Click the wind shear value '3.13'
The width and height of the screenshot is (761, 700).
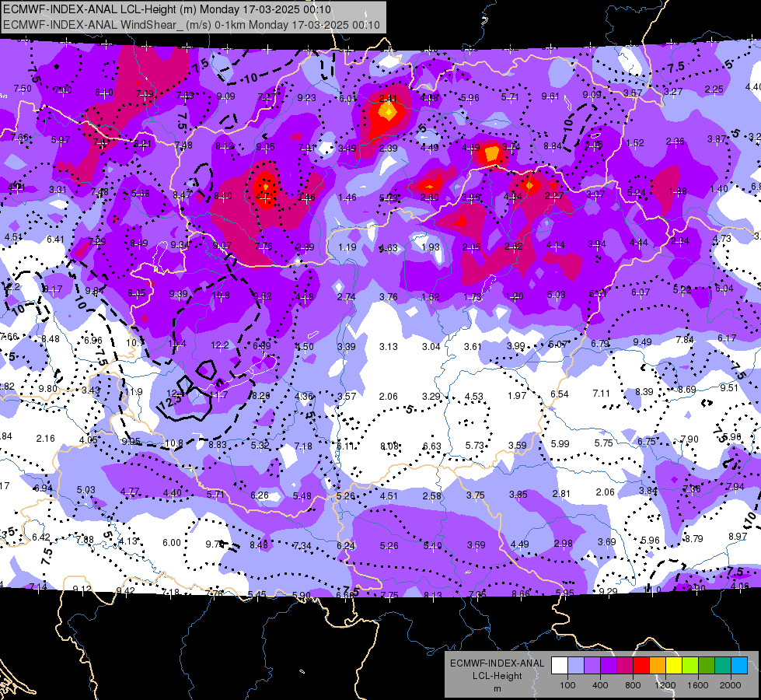point(388,346)
